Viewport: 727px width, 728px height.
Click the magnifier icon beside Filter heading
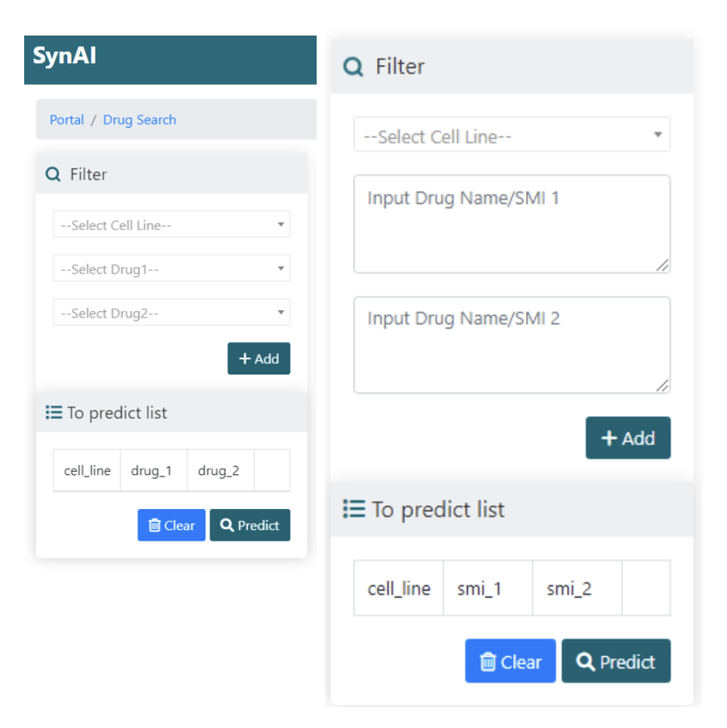[53, 174]
